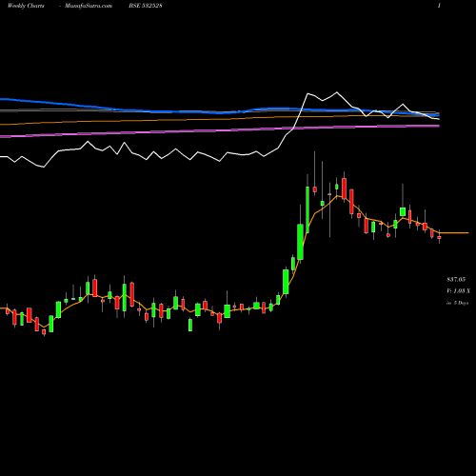Click the 'V: 1.03 X' volume text
476x476 pixels.
(458, 291)
